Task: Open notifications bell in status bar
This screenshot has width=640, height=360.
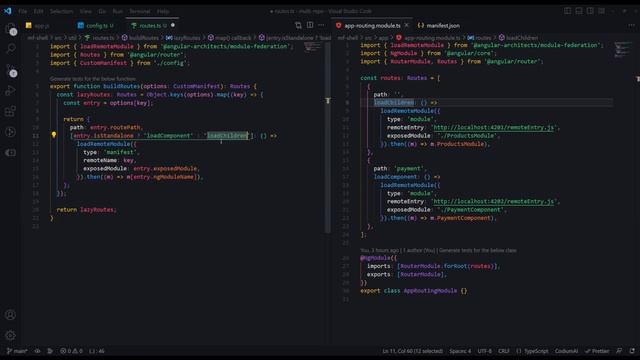Action: click(632, 351)
